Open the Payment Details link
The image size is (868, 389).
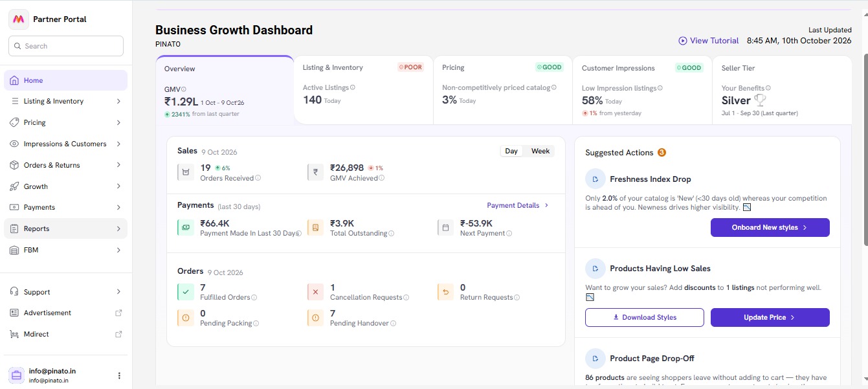518,205
